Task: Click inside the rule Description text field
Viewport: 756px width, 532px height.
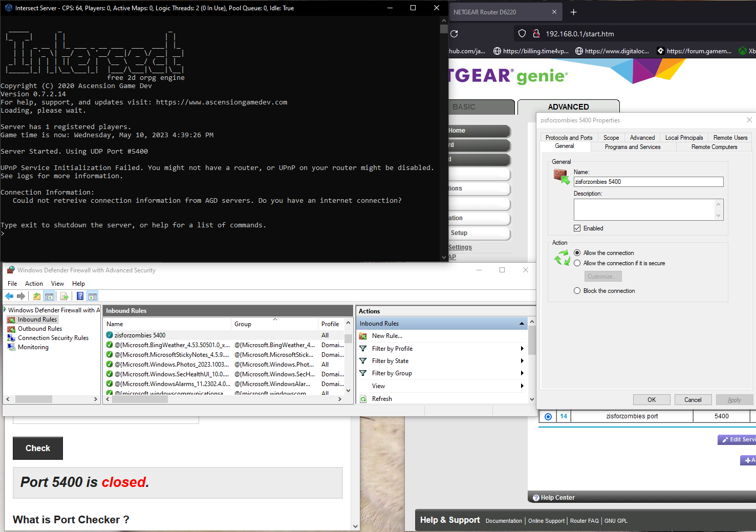Action: (647, 209)
